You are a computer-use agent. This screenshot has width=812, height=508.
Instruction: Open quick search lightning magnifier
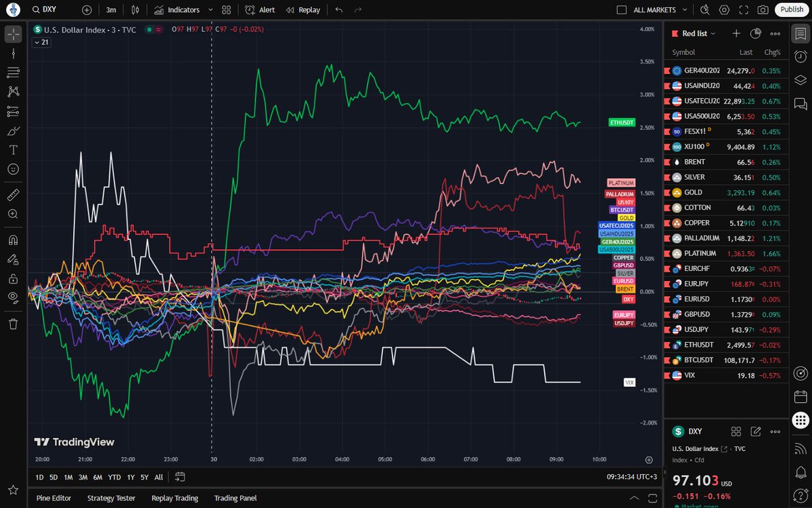point(706,10)
